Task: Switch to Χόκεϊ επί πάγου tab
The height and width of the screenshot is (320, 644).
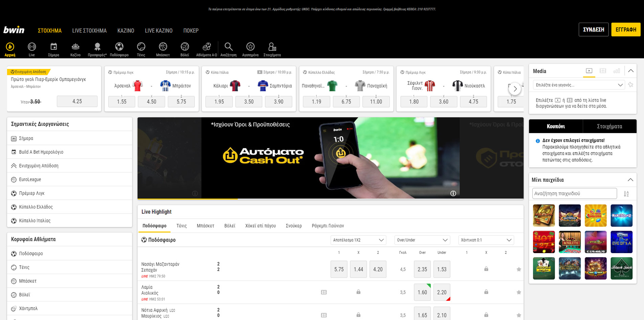Action: (261, 226)
